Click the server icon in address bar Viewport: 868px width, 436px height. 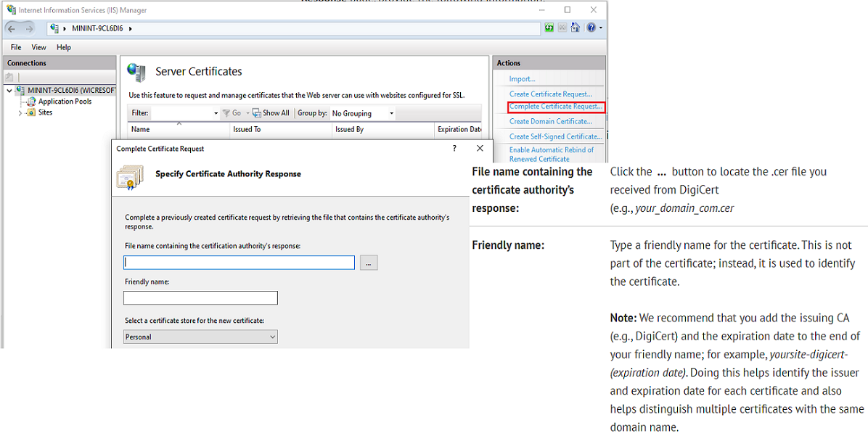click(54, 28)
